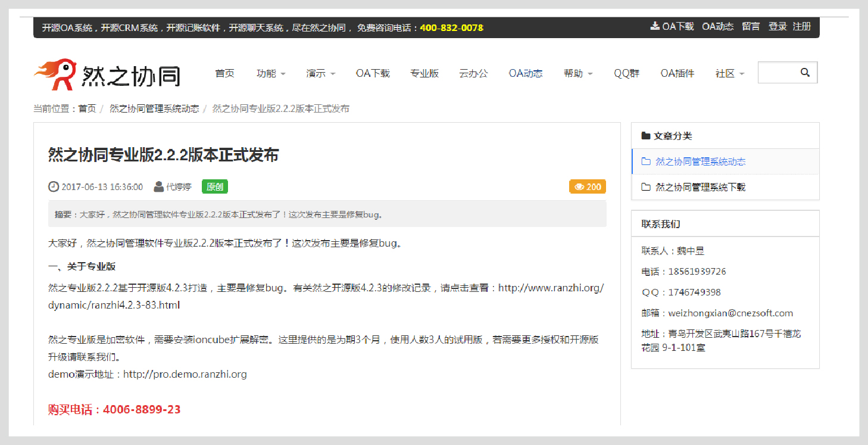
Task: Open the 云办公 nav item
Action: [474, 73]
